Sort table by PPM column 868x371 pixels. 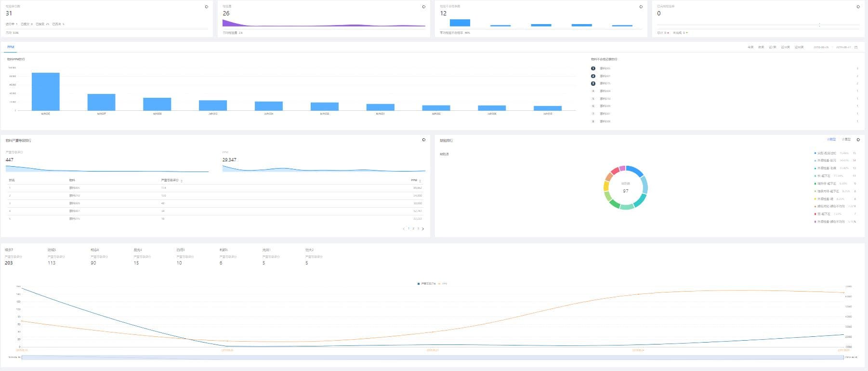coord(420,181)
